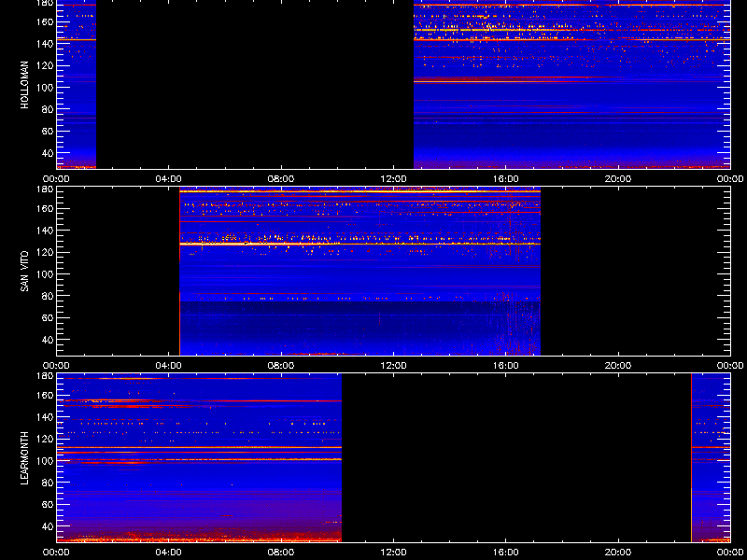Click the 120 frequency label on Holloman axis
The image size is (747, 560).
click(44, 65)
